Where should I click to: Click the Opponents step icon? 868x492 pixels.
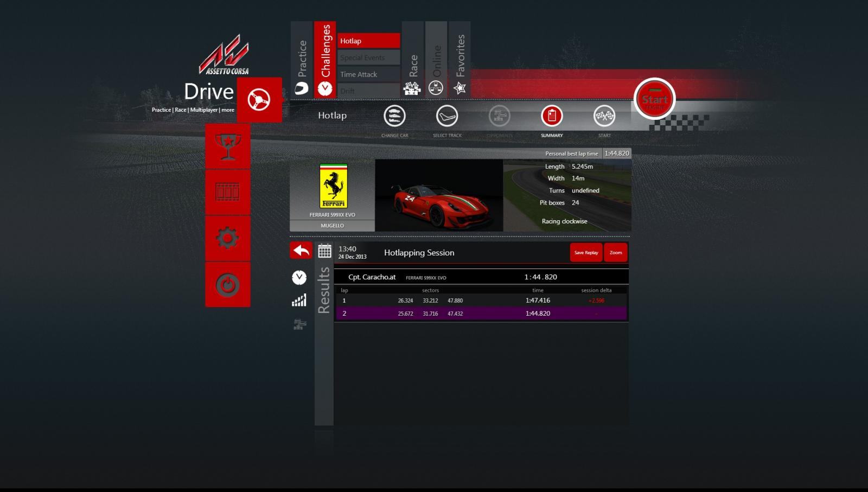click(x=499, y=116)
